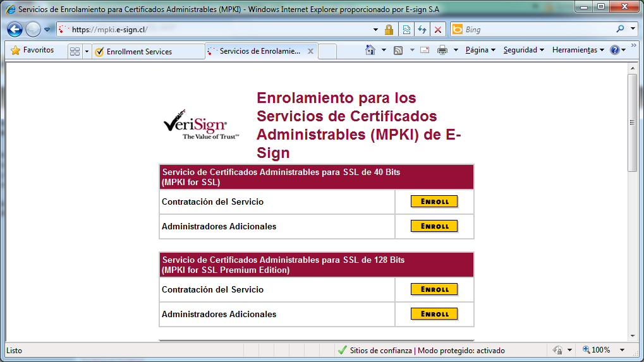Click the Read mail envelope icon

tap(425, 51)
